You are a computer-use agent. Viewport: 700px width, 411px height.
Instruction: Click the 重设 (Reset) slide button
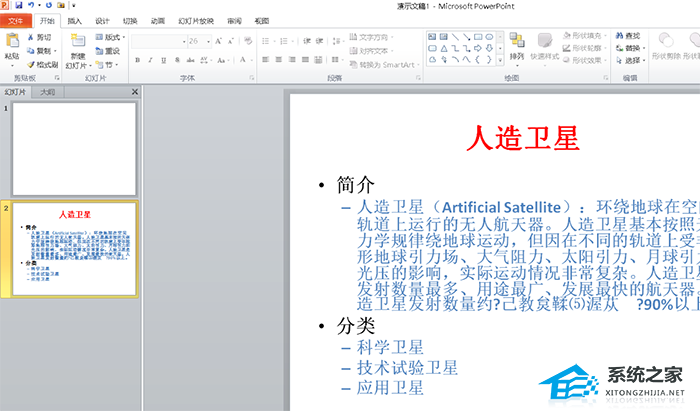tap(108, 51)
